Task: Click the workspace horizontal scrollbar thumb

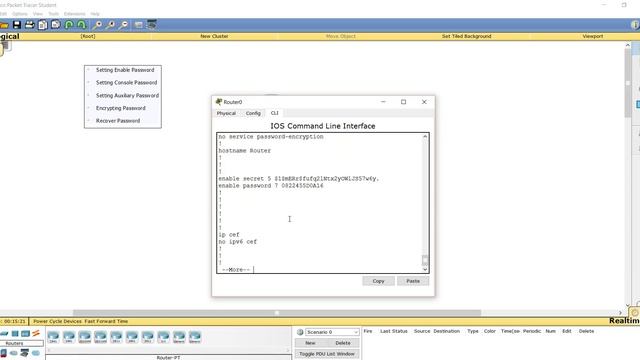Action: (x=277, y=313)
